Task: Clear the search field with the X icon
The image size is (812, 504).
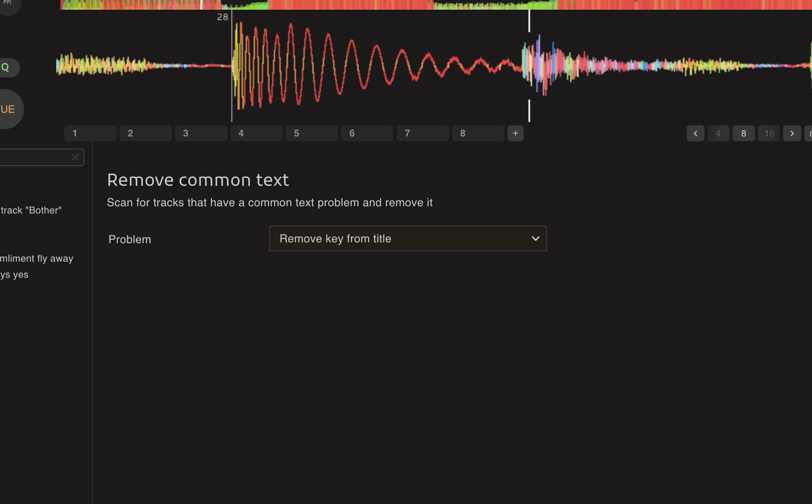Action: click(75, 157)
